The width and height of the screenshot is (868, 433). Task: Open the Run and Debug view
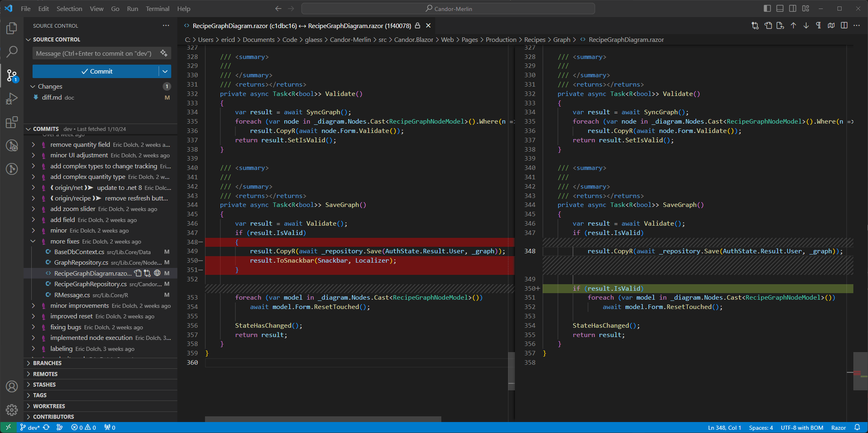tap(12, 99)
